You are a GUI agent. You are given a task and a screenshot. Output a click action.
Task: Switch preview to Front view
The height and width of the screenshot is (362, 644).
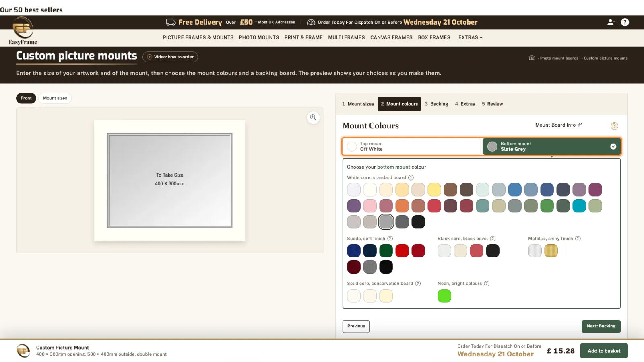point(26,98)
